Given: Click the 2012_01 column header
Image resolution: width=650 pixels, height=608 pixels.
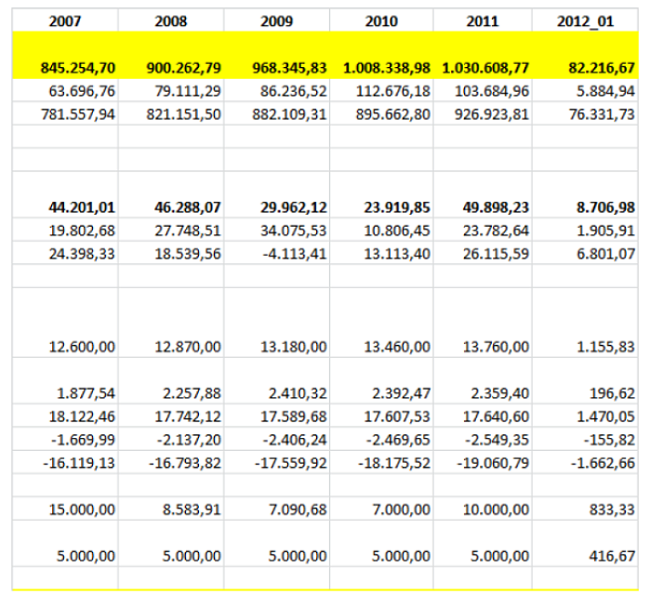Looking at the screenshot, I should tap(585, 19).
